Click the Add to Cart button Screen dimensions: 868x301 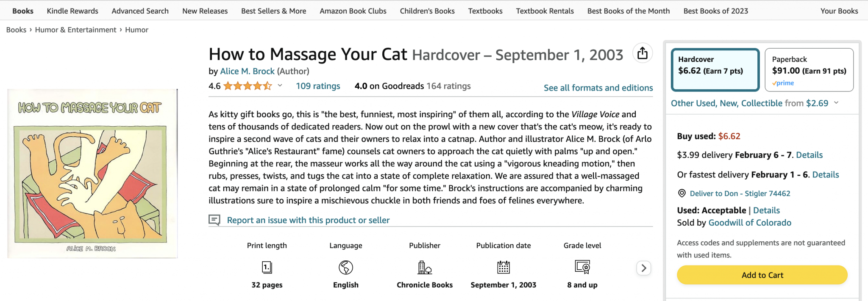762,275
